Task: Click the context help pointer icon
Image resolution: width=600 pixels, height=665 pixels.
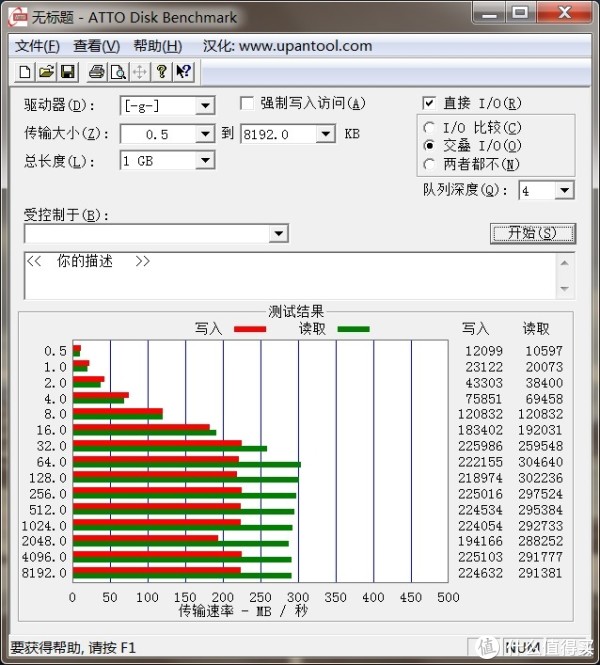Action: tap(184, 72)
